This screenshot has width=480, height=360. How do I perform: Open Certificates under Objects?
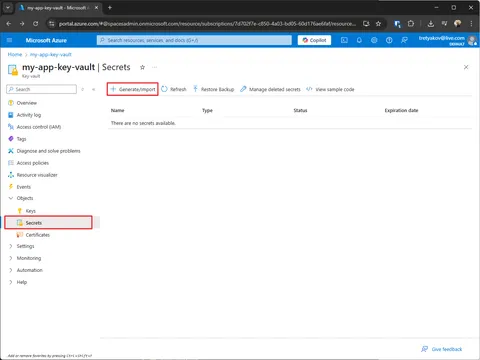point(33,235)
